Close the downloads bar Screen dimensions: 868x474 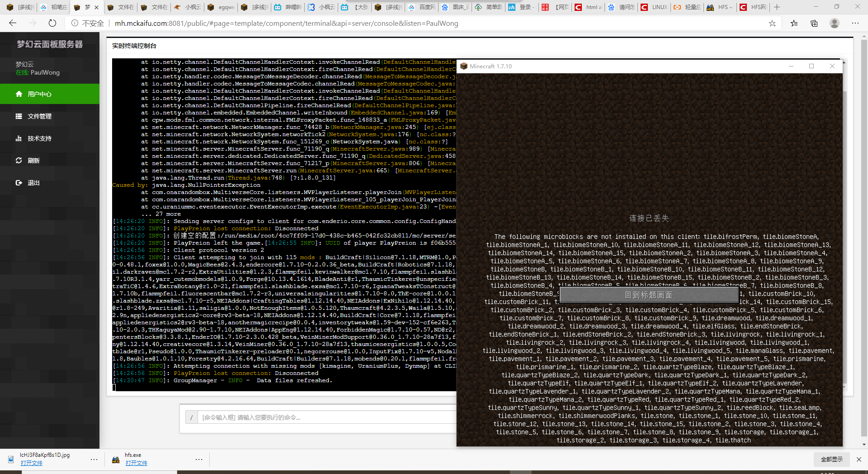click(x=859, y=460)
